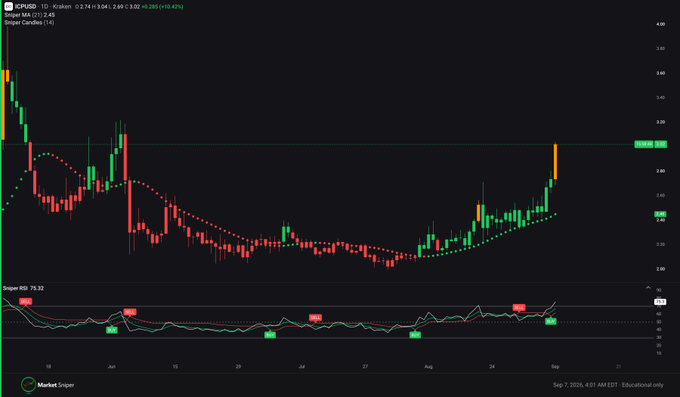Click the O 2.74 open value
This screenshot has width=680, height=397.
[x=82, y=7]
